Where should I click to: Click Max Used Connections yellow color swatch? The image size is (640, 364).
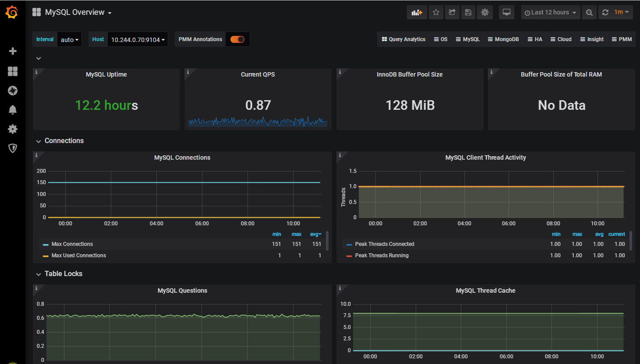pos(46,256)
